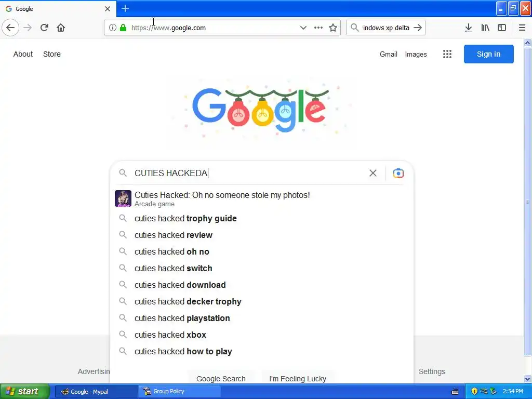The height and width of the screenshot is (399, 532).
Task: Select suggestion cuties hacked download
Action: tap(262, 285)
